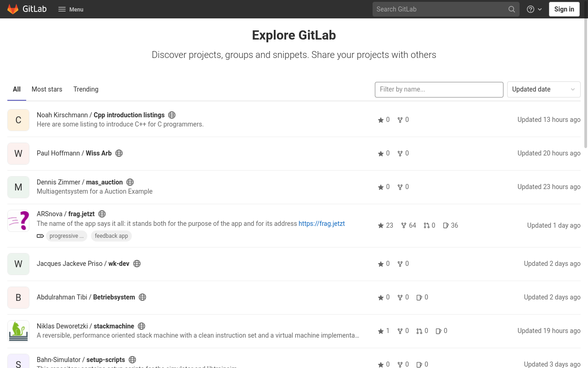This screenshot has height=368, width=588.
Task: Click public globe icon beside Wiss Arb
Action: point(119,153)
